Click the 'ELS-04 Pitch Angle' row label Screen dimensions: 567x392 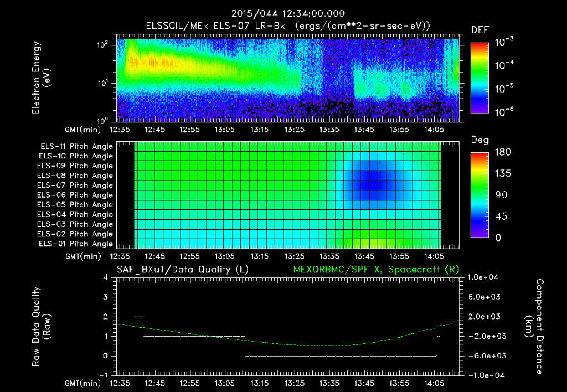point(75,215)
